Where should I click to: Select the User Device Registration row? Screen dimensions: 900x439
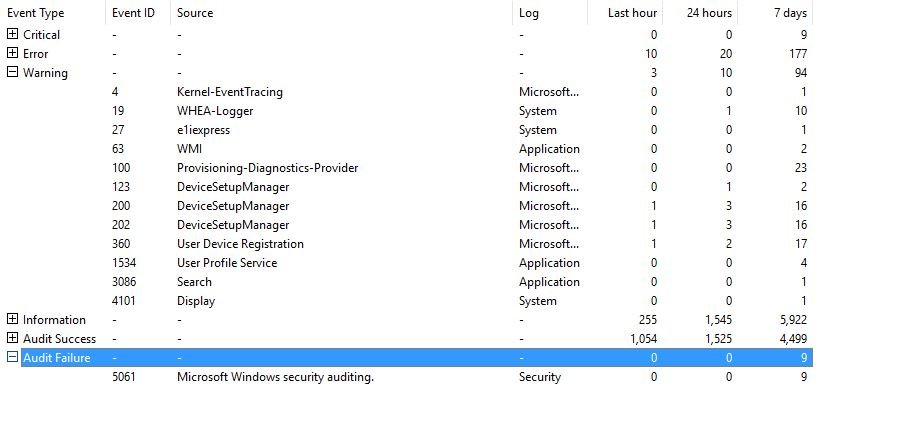click(x=406, y=243)
